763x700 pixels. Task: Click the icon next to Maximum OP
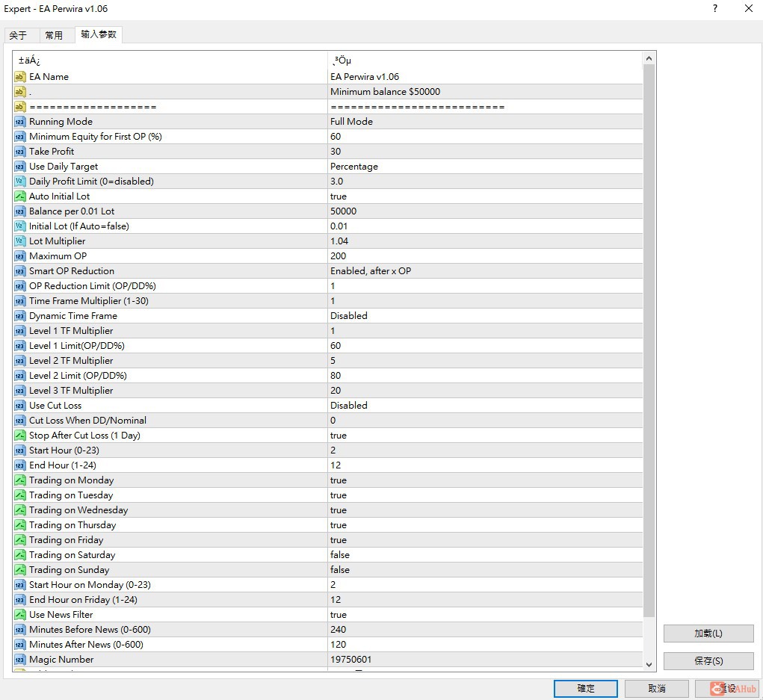pos(19,256)
